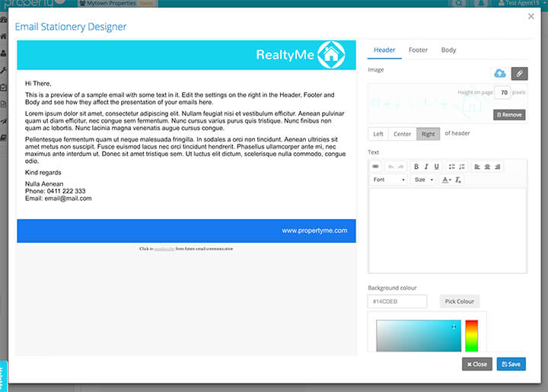548x392 pixels.
Task: Switch to the Body tab
Action: [x=448, y=50]
